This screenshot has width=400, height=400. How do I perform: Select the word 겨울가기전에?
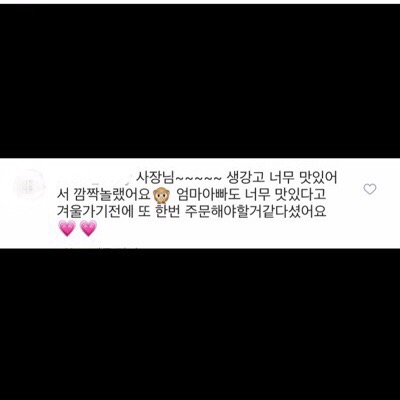(x=95, y=212)
